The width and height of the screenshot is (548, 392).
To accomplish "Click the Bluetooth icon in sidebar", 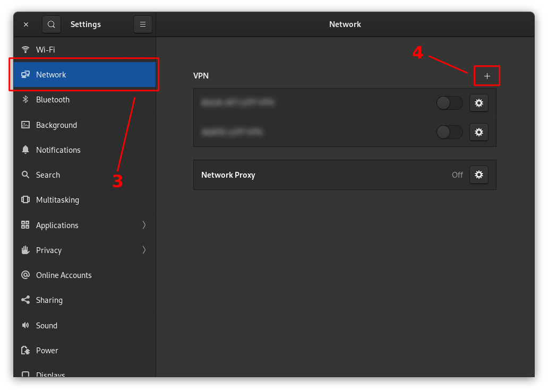I will pyautogui.click(x=25, y=100).
